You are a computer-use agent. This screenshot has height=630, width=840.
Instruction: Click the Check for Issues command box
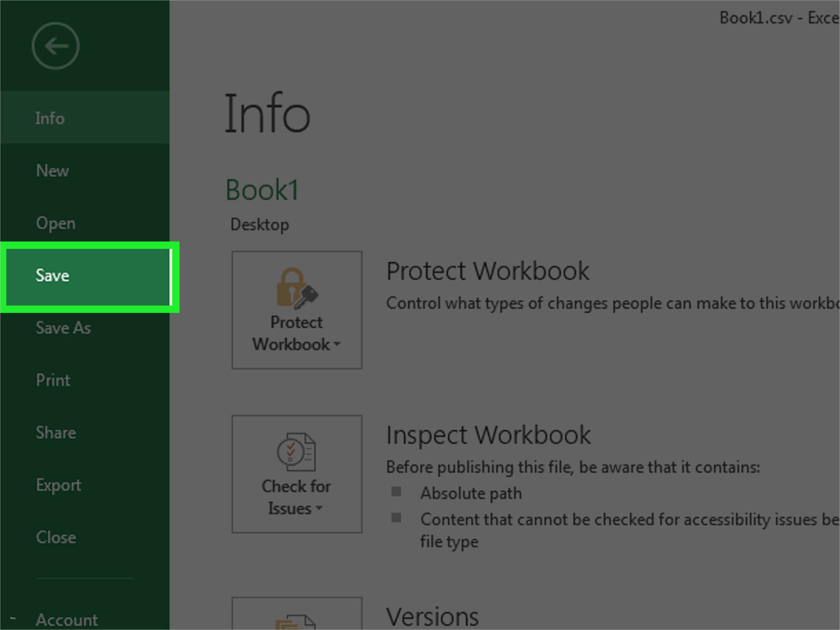297,473
